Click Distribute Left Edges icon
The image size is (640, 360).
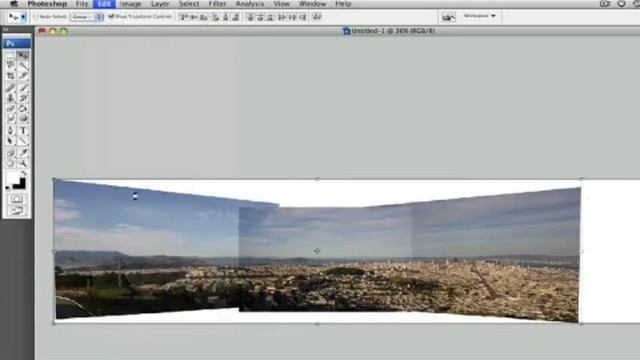(282, 17)
